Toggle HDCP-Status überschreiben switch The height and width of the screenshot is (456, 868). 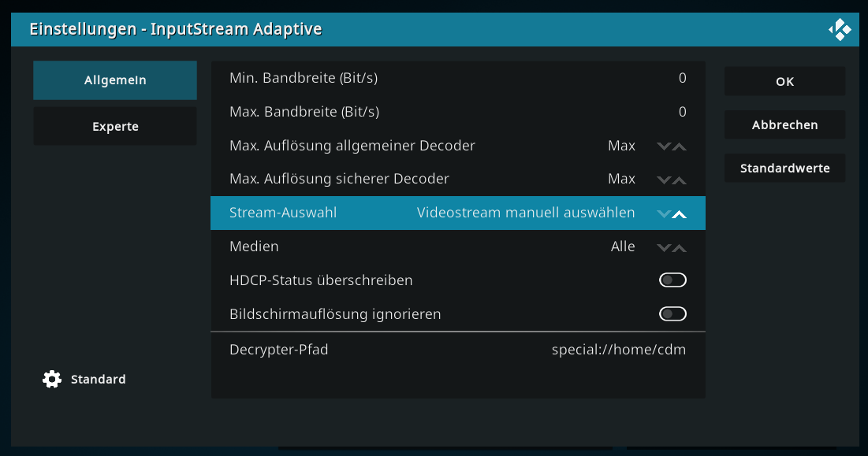coord(672,280)
